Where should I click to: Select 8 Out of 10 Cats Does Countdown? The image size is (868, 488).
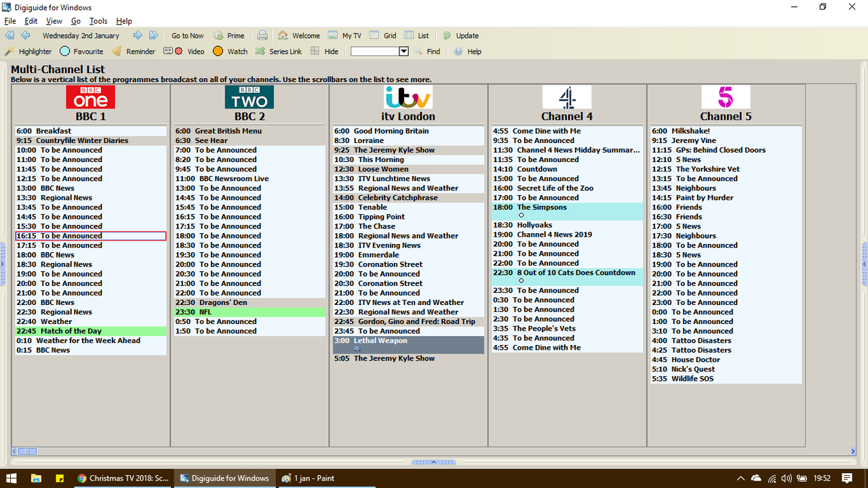567,277
